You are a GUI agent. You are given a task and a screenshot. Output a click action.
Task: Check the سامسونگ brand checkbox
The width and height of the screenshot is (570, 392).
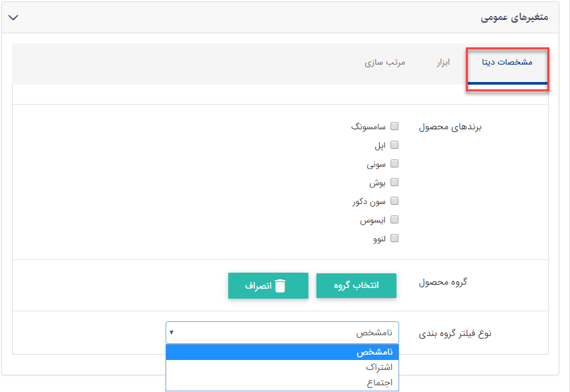(394, 125)
